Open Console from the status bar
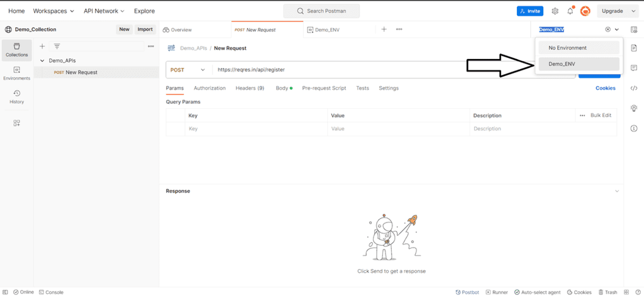644x296 pixels. pos(52,292)
